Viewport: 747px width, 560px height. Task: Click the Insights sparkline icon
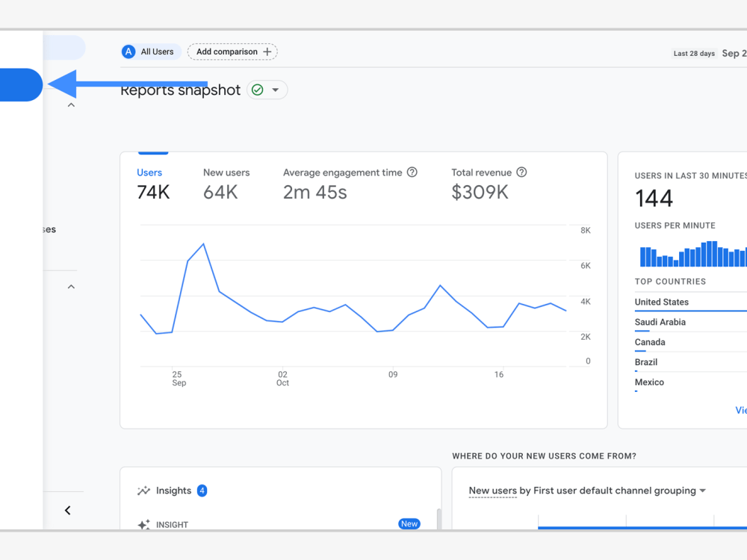click(x=143, y=491)
